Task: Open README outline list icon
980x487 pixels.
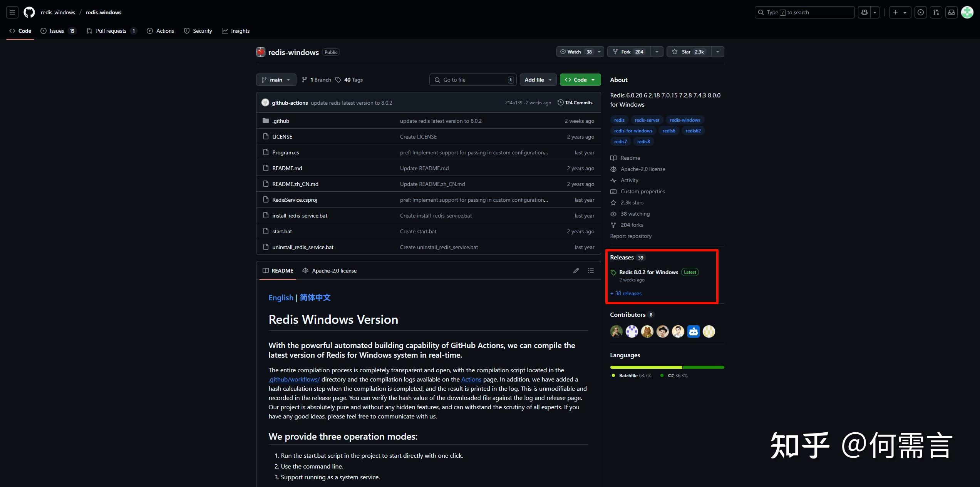Action: 591,271
